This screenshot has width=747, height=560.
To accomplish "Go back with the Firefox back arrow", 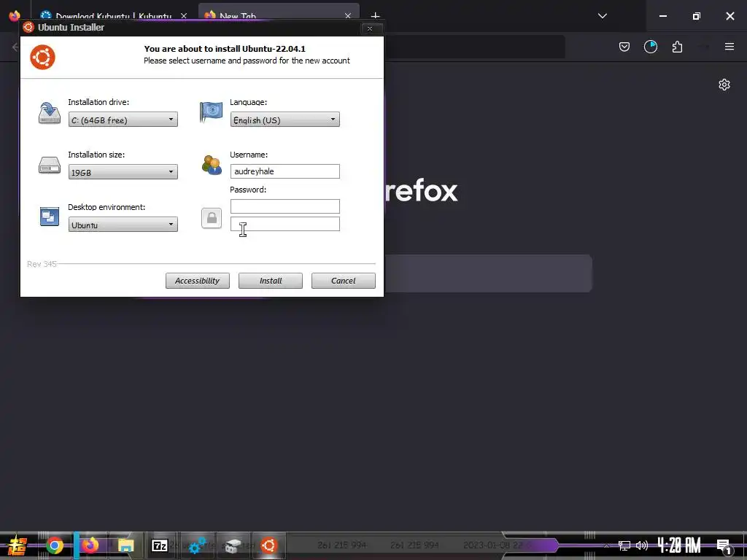I will coord(15,47).
